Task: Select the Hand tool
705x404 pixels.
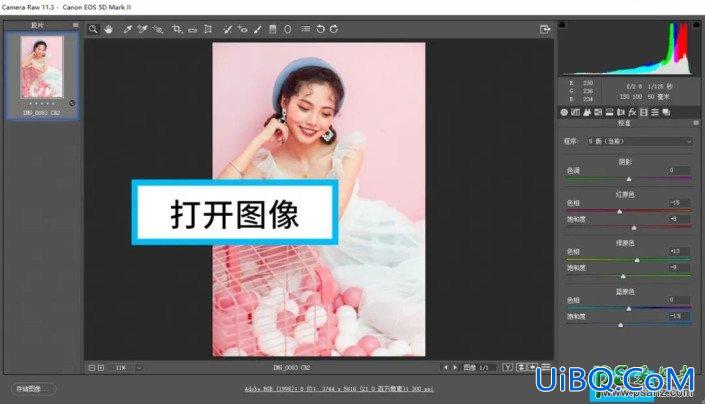Action: [x=108, y=29]
